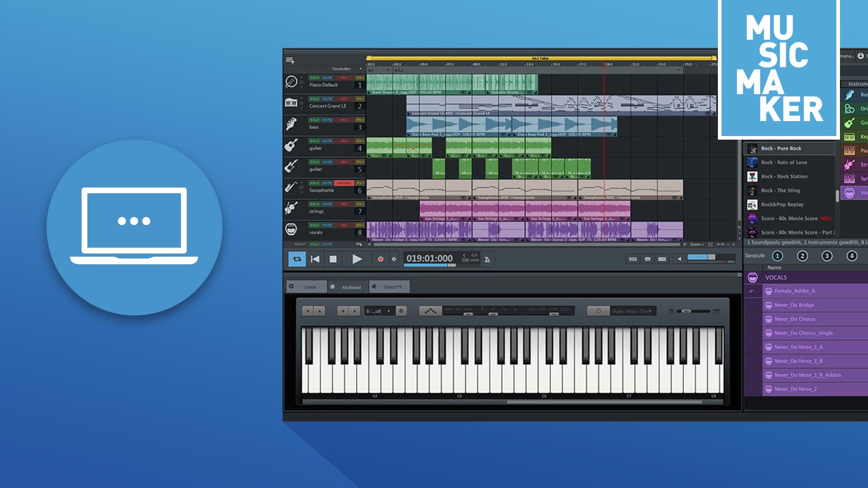
Task: Select the Drums instrument icon in Instruments list
Action: (850, 108)
